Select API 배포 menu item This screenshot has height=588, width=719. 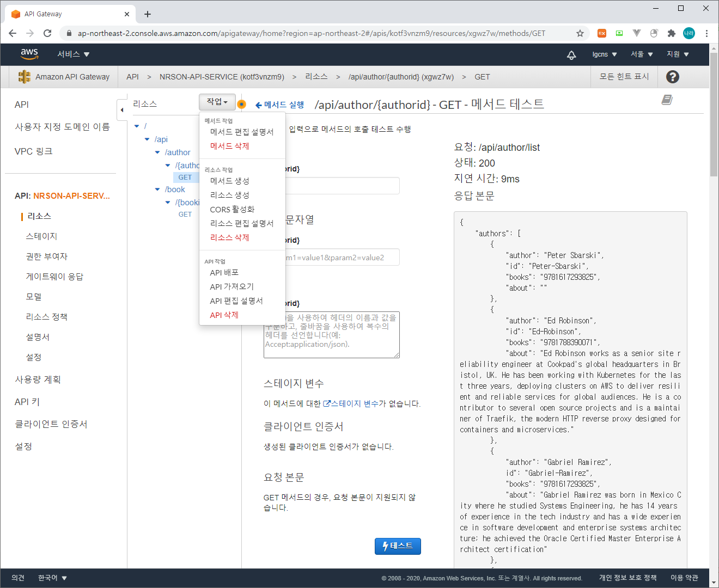tap(242, 272)
